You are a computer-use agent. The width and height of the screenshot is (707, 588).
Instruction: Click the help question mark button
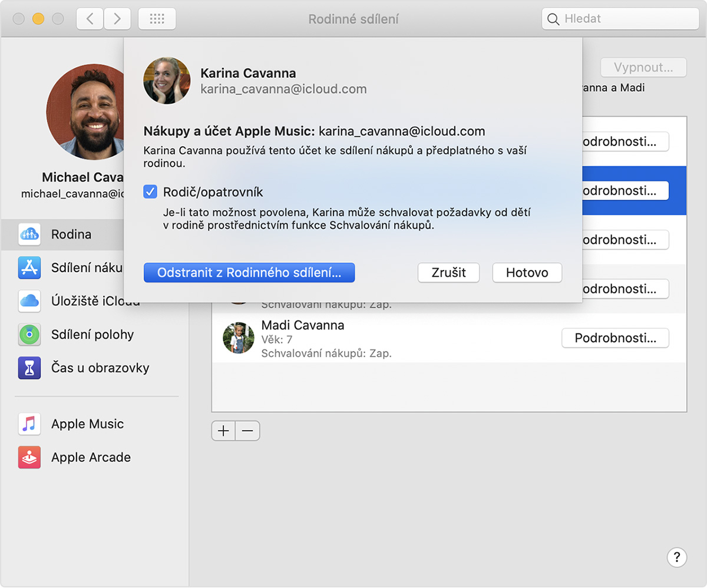point(676,557)
